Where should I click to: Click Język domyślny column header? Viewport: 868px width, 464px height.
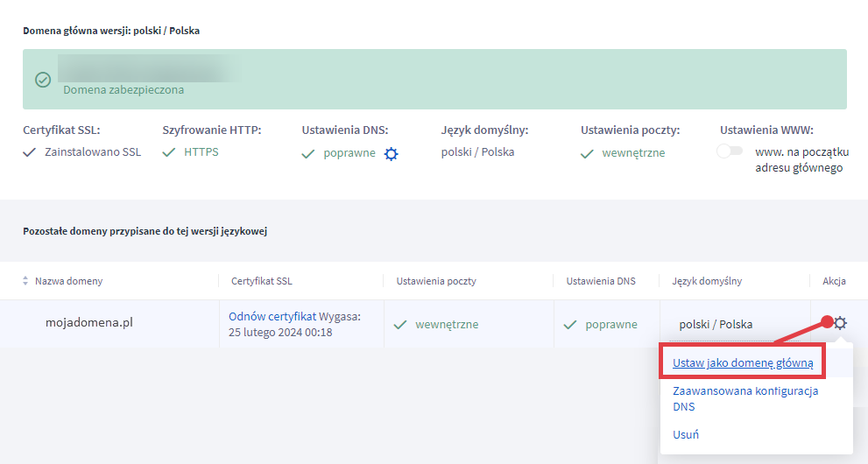click(x=707, y=281)
